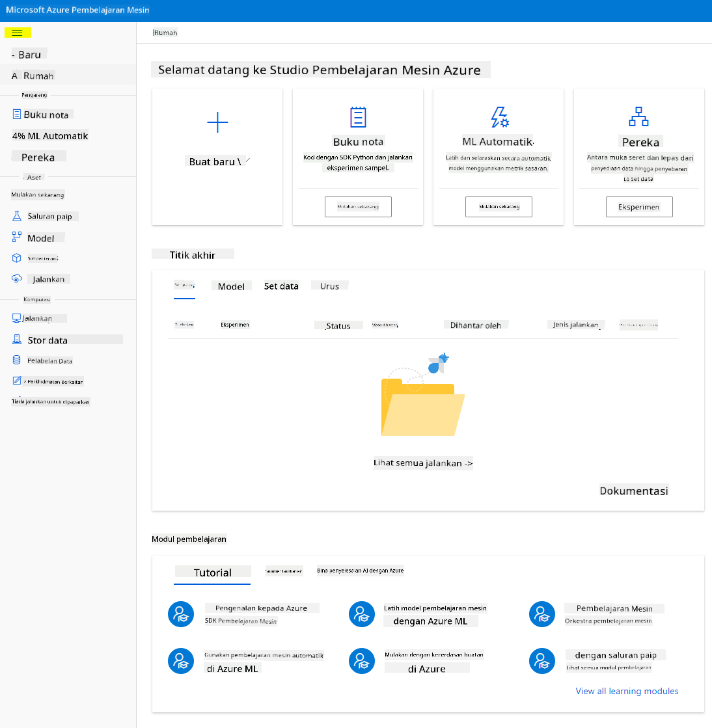The image size is (712, 728).
Task: Open Pereka in the sidebar
Action: click(38, 157)
